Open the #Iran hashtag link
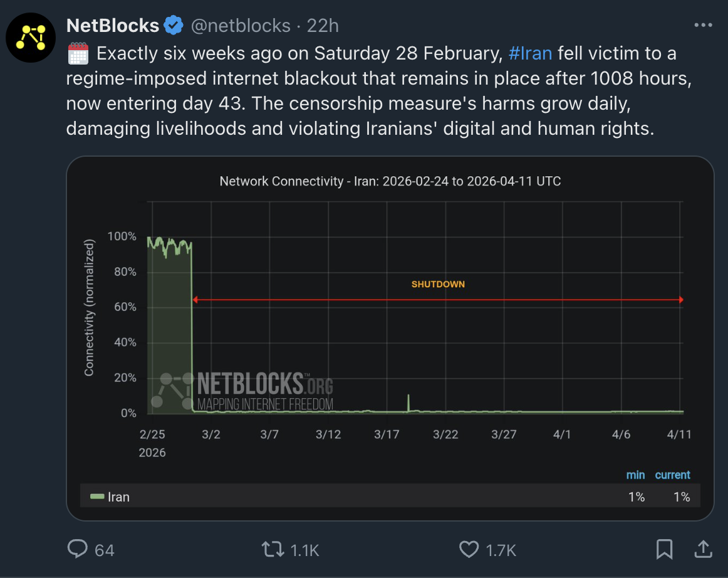Screen dimensions: 728x578 point(530,53)
